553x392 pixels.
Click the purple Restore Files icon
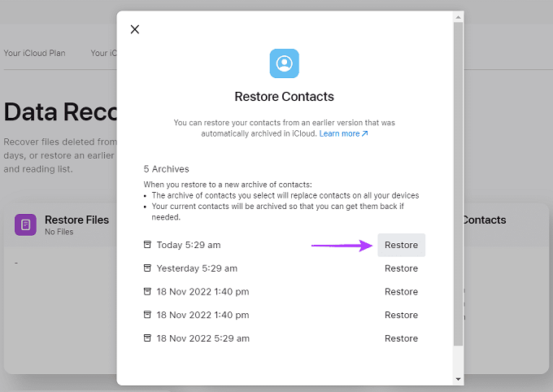tap(25, 224)
